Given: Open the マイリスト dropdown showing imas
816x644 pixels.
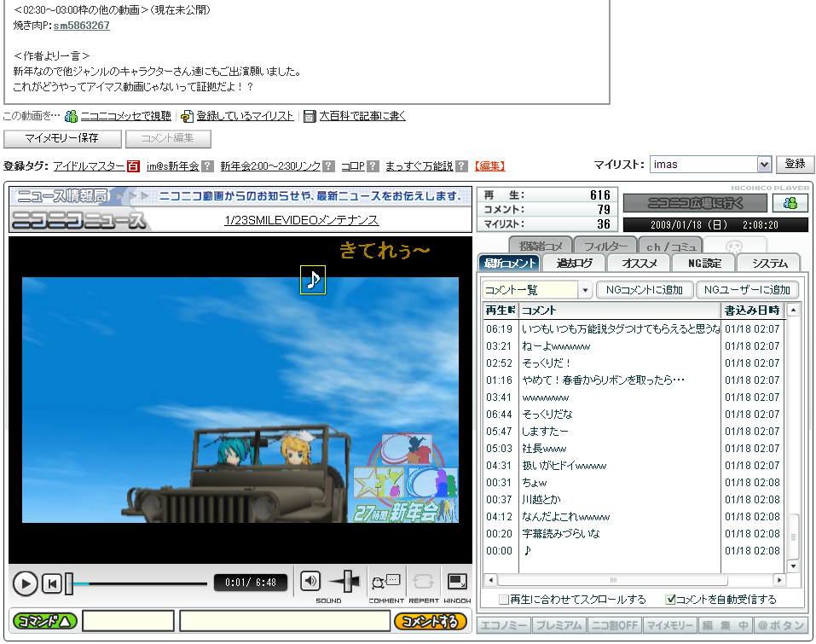Looking at the screenshot, I should [x=764, y=165].
